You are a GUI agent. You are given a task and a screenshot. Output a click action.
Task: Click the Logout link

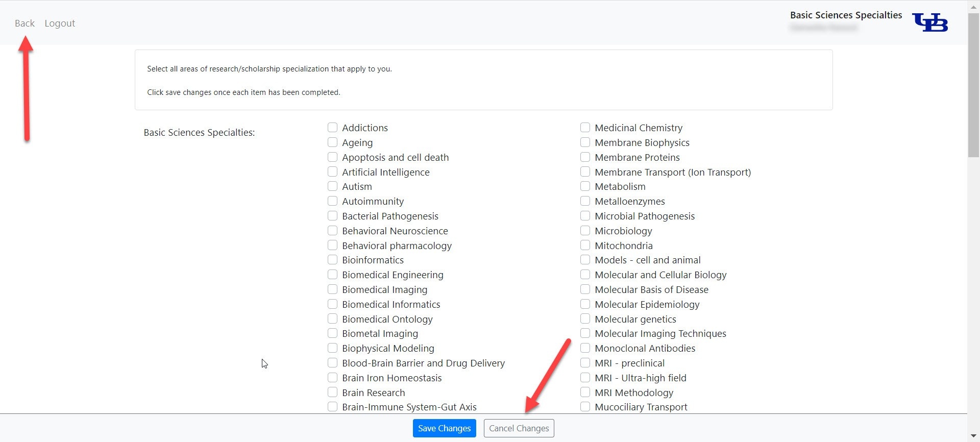click(60, 23)
